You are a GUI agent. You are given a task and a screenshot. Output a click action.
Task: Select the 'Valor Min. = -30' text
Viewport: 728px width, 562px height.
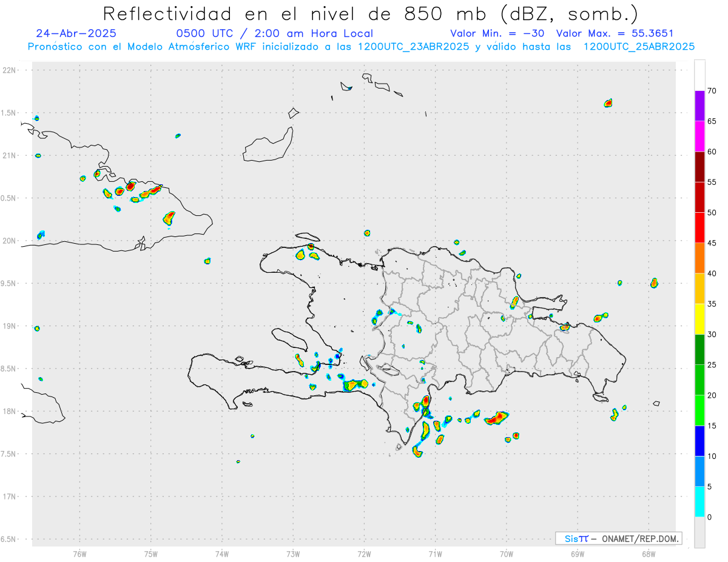click(x=497, y=33)
